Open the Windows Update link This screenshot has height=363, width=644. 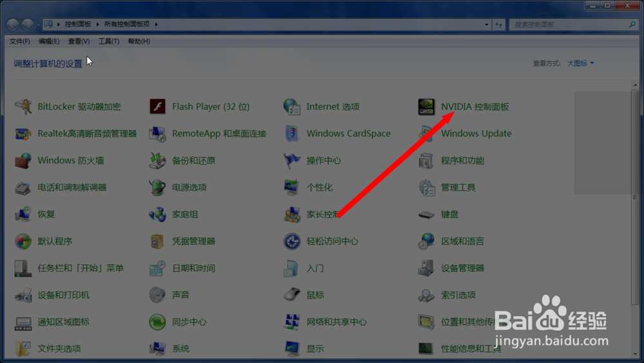click(477, 133)
